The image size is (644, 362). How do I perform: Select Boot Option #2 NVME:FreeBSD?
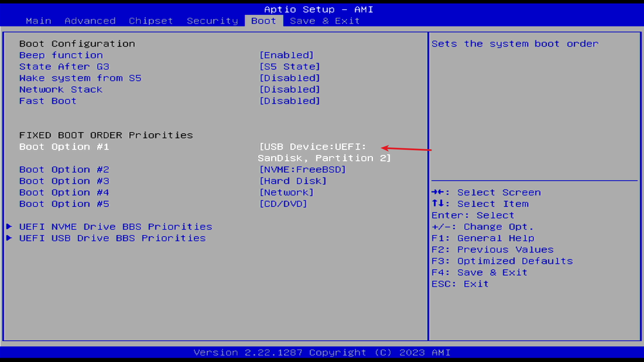pos(302,169)
